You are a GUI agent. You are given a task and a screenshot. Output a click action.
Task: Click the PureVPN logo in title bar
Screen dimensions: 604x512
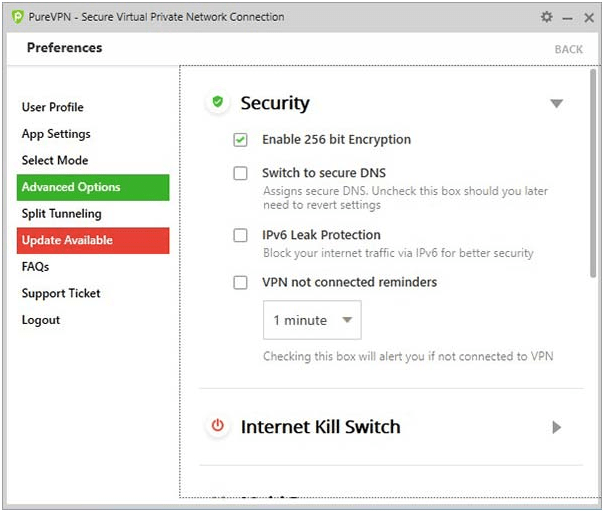pos(18,17)
